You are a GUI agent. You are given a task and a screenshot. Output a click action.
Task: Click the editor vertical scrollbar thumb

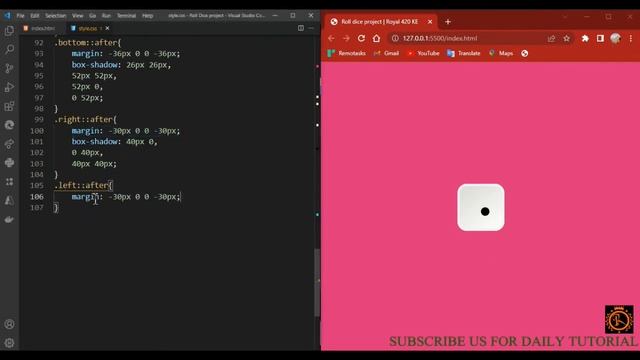pos(317,282)
